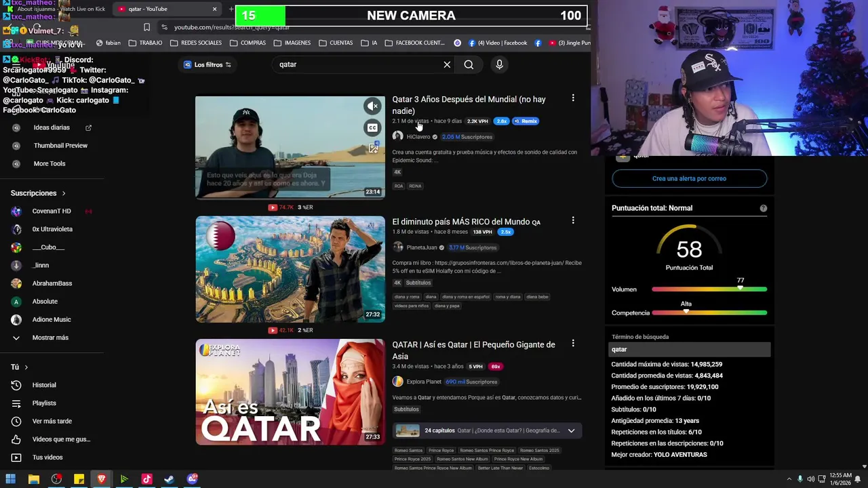Open the 0x Ultravioleta subscription
Image resolution: width=868 pixels, height=488 pixels.
tap(52, 229)
